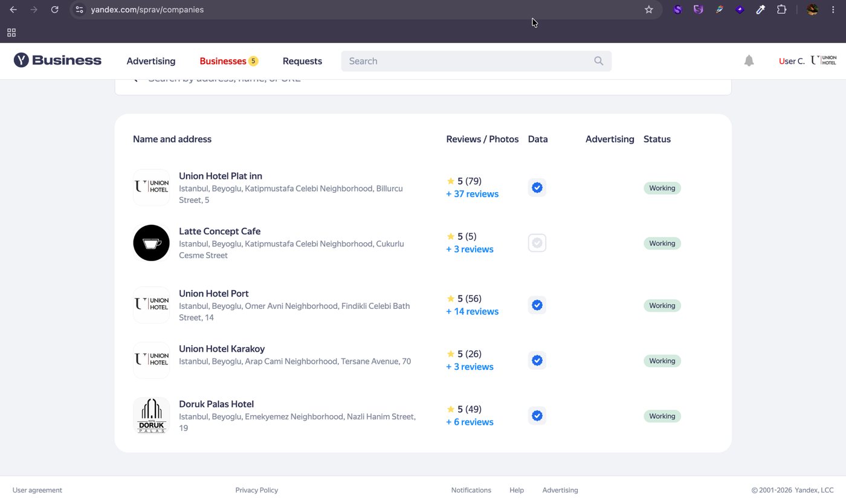Open Doruk Palas Hotel logo thumbnail
The width and height of the screenshot is (846, 504).
click(151, 416)
